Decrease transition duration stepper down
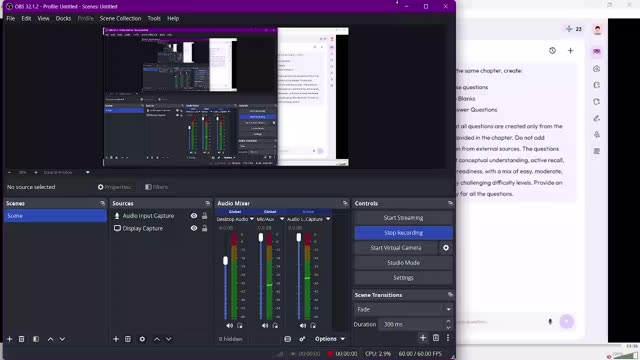Image resolution: width=640 pixels, height=360 pixels. (448, 327)
